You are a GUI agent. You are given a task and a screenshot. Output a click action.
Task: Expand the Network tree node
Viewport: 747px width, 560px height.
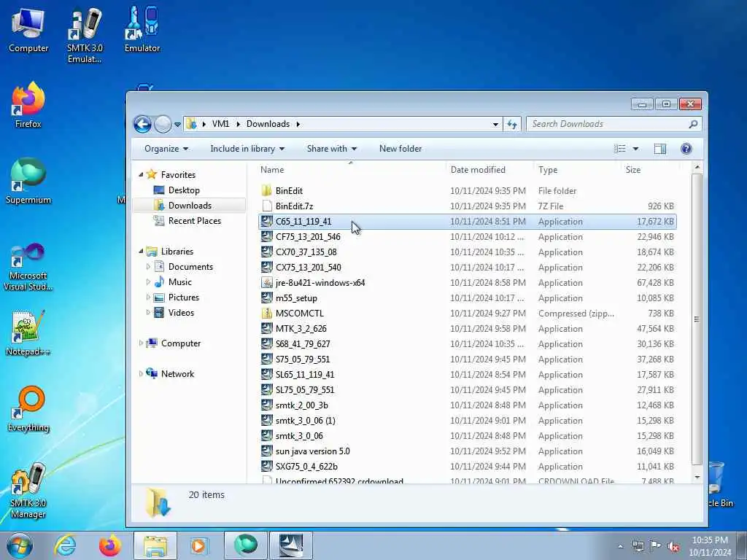pyautogui.click(x=141, y=374)
